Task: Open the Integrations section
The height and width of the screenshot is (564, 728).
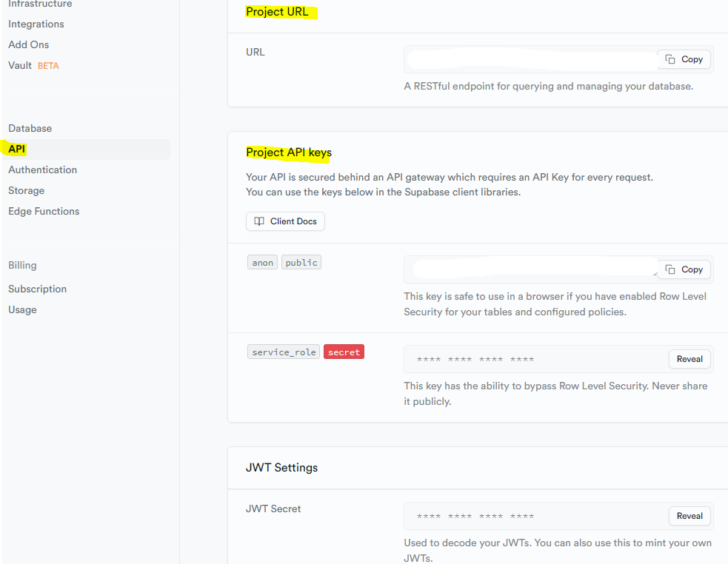Action: tap(36, 24)
